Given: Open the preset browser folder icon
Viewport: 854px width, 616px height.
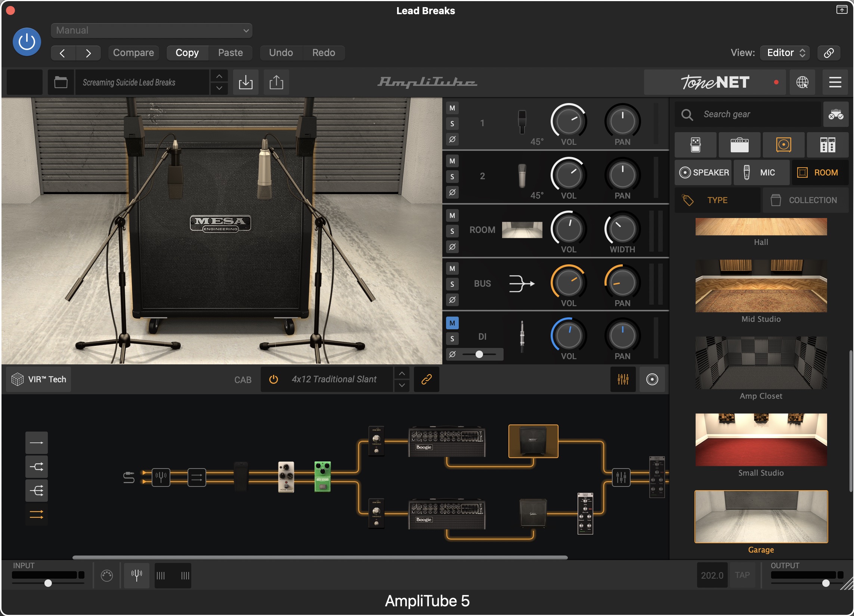Looking at the screenshot, I should coord(61,82).
